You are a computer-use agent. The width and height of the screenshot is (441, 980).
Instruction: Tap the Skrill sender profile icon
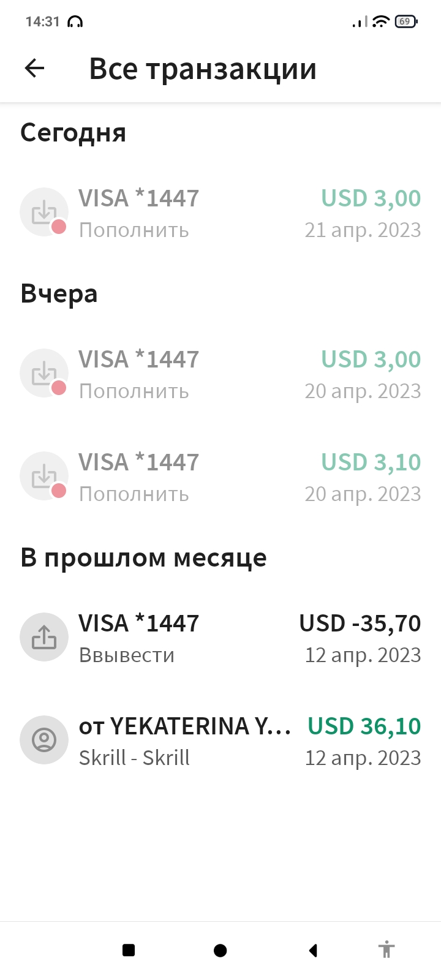44,740
